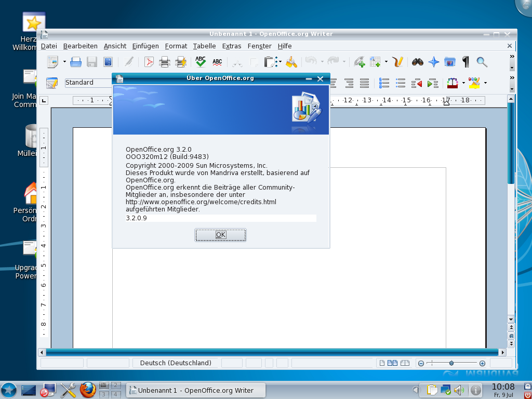Activate the Format Paintbrush
Screen dimensions: 532x399
point(291,62)
